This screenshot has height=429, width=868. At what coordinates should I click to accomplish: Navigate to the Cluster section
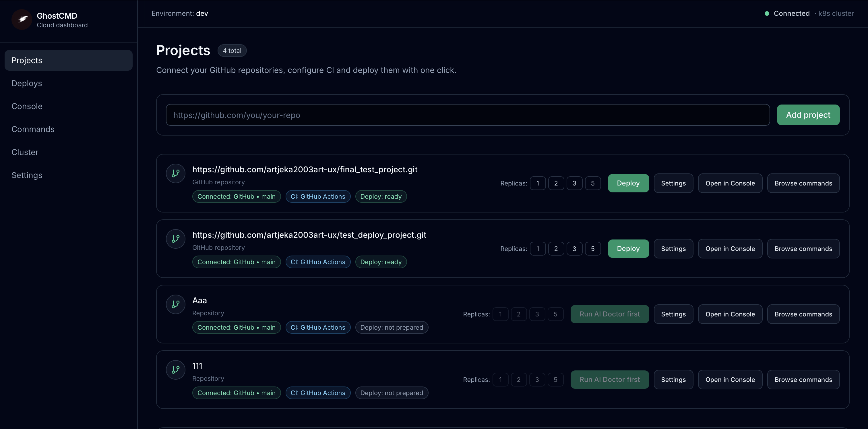(x=25, y=152)
